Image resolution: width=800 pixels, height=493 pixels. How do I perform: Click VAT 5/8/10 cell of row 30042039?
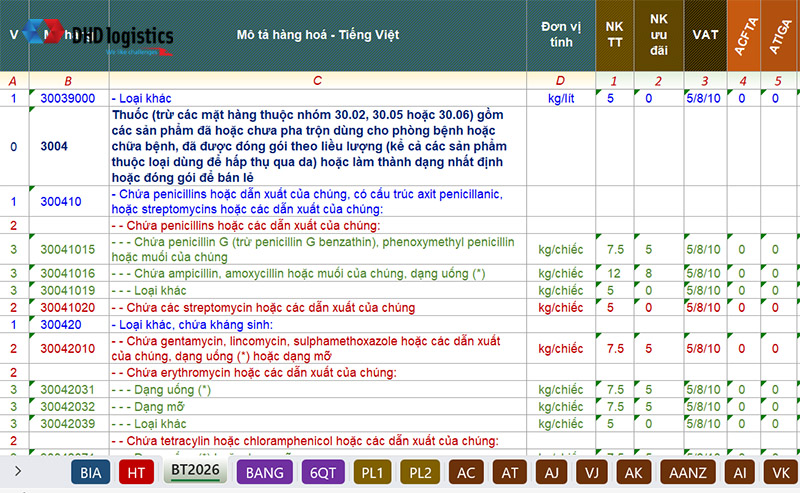coord(704,424)
